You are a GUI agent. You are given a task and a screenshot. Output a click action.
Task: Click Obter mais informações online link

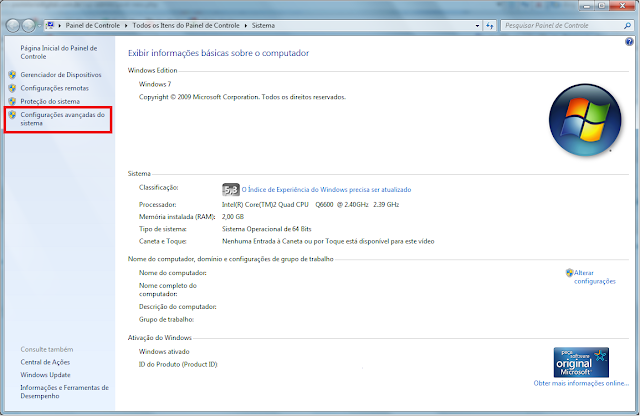click(581, 383)
